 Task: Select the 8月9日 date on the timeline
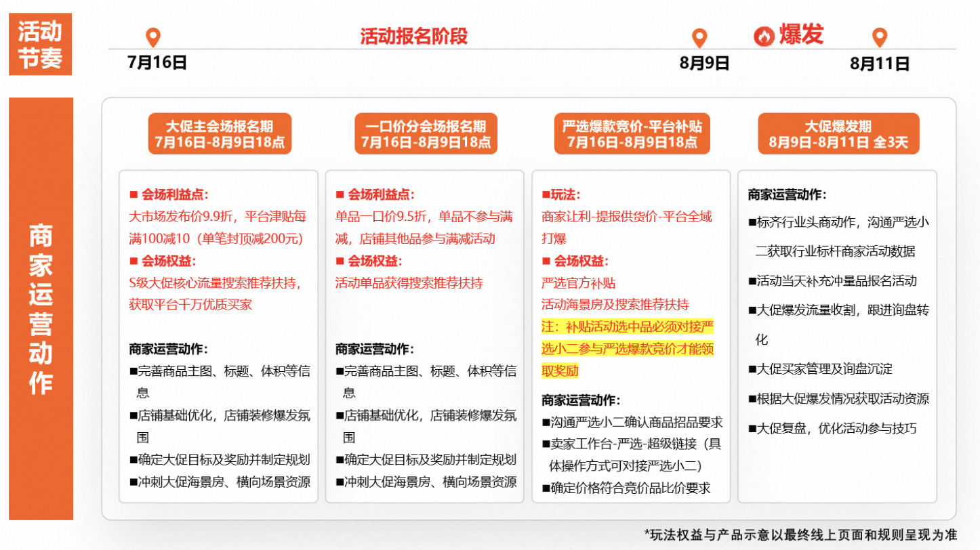(x=704, y=64)
